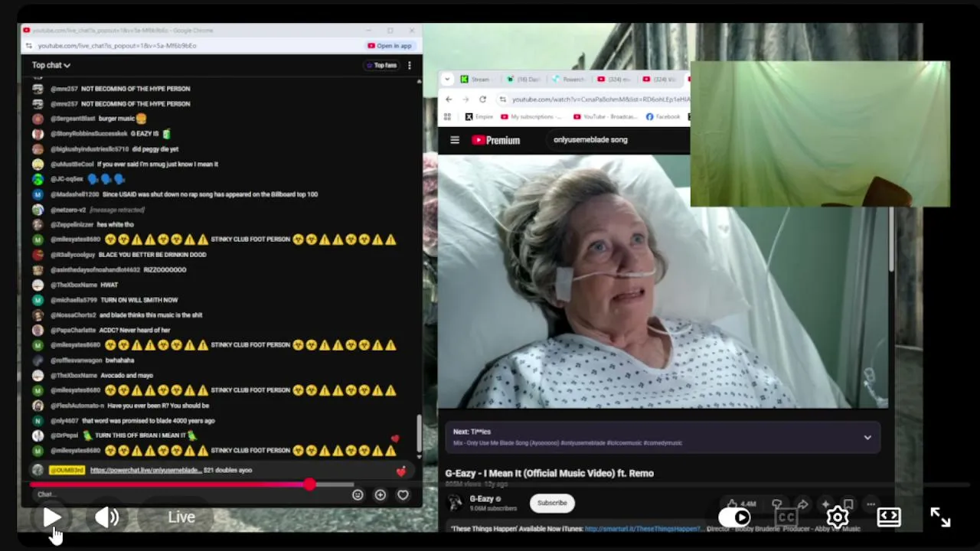Play the live stream video
Image resolution: width=980 pixels, height=551 pixels.
tap(51, 518)
